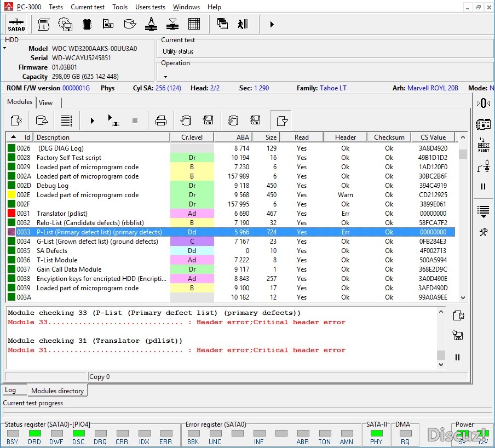
Task: Select the 0028 Factory Self Test script row
Action: pos(231,158)
